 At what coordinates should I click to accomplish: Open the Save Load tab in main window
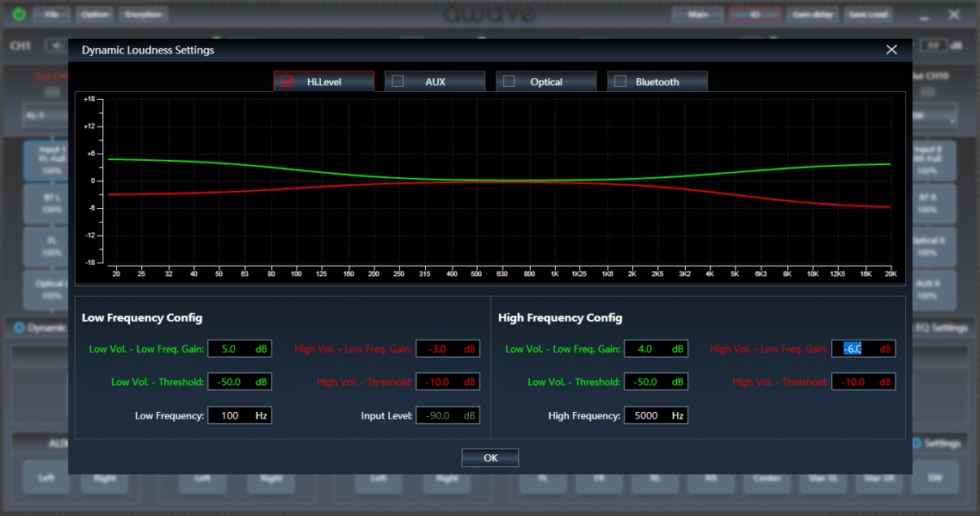(x=868, y=15)
